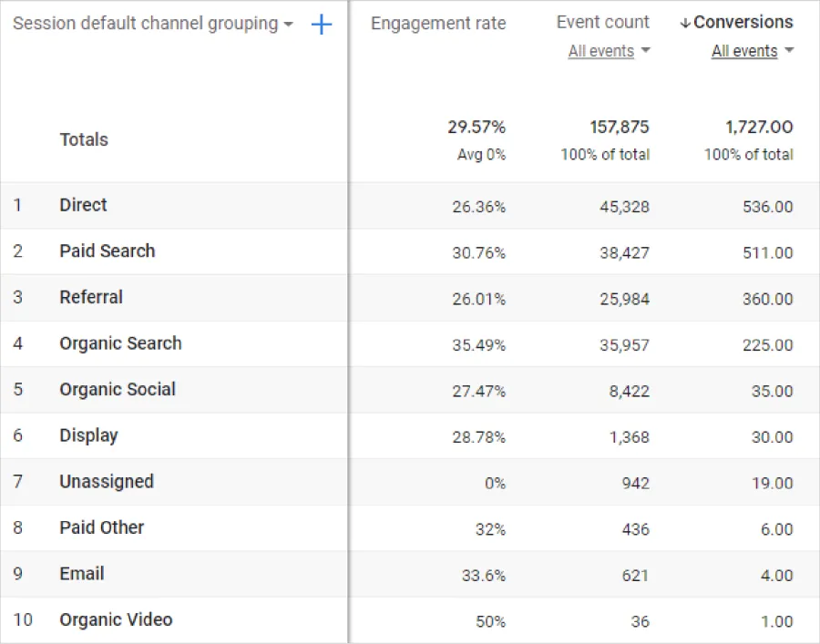
Task: Expand the All events dropdown under Conversions
Action: (752, 51)
